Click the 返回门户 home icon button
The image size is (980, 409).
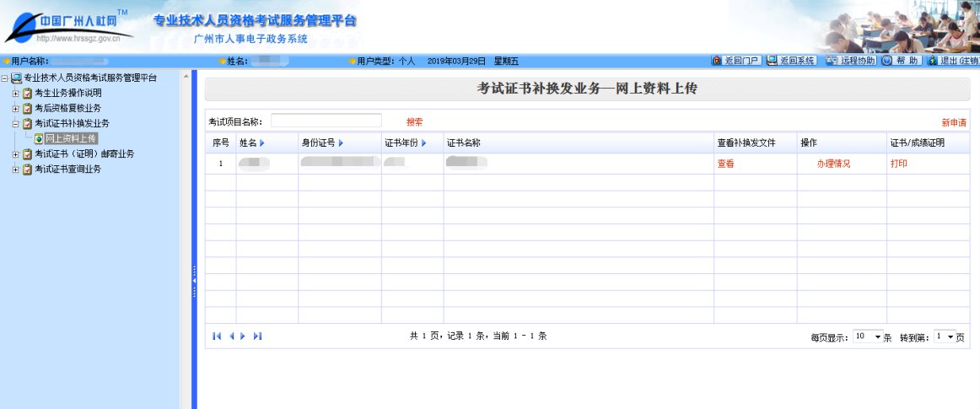(x=737, y=61)
